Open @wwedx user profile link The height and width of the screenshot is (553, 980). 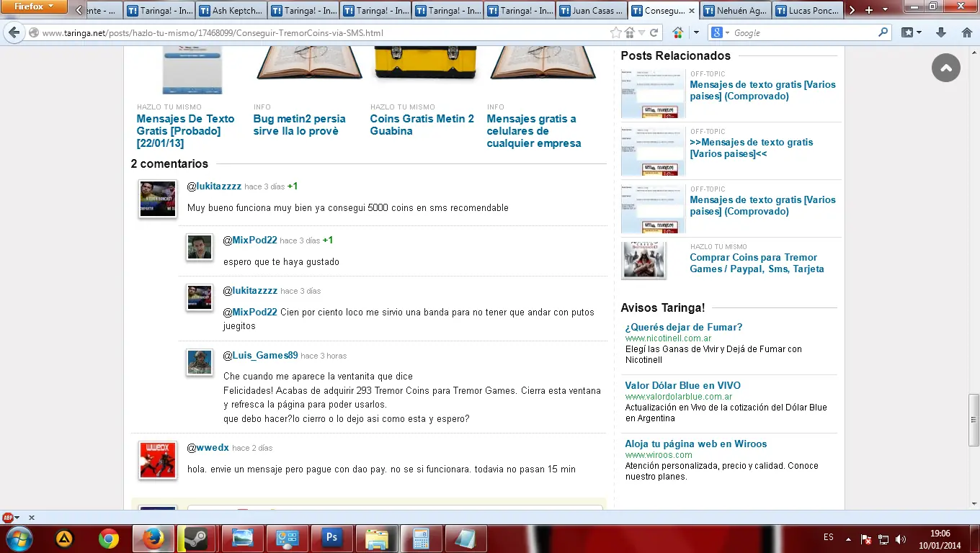[208, 447]
